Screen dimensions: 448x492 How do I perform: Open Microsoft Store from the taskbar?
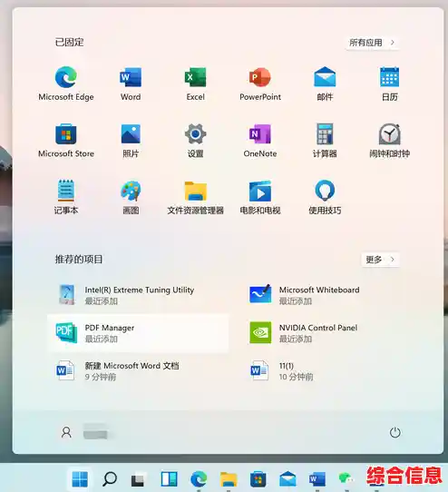(x=258, y=479)
